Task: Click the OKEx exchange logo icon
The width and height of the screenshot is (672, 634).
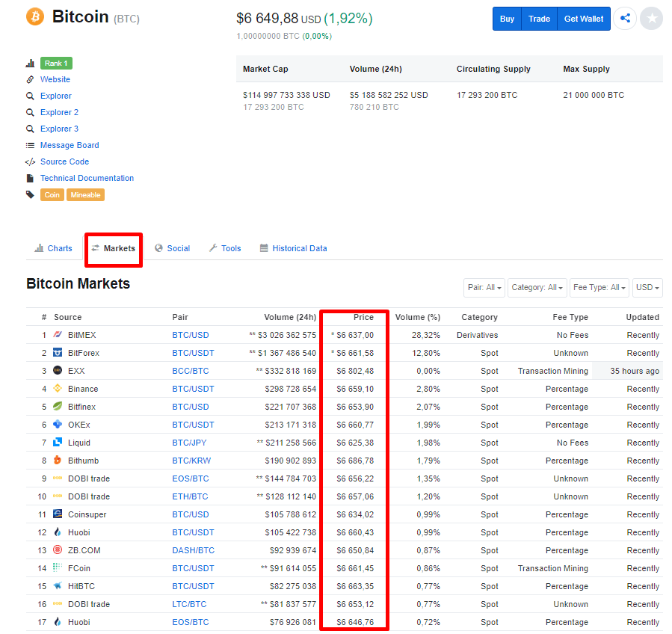Action: [x=58, y=425]
